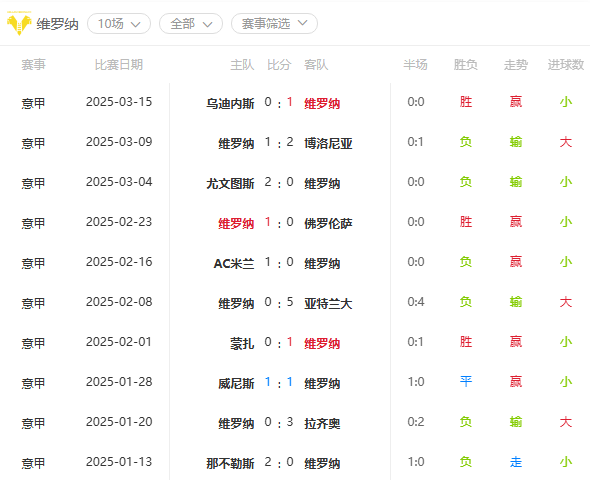Viewport: 590px width, 480px height.
Task: Select 那不勒斯 home team link
Action: tap(230, 463)
